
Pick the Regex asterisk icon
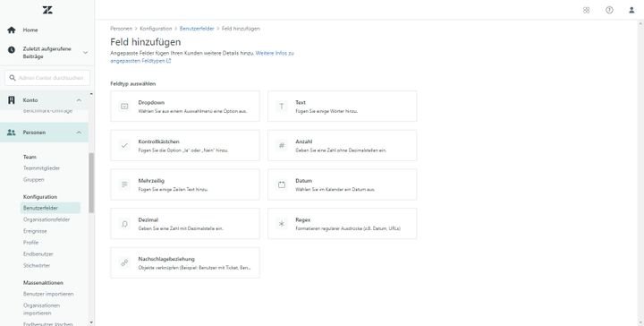point(282,224)
